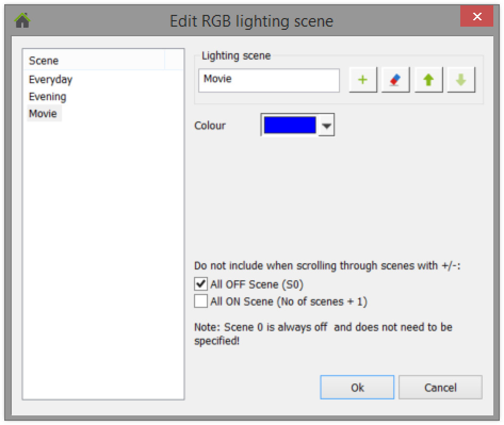Image resolution: width=504 pixels, height=425 pixels.
Task: Close the dialog with the red X
Action: pos(477,17)
